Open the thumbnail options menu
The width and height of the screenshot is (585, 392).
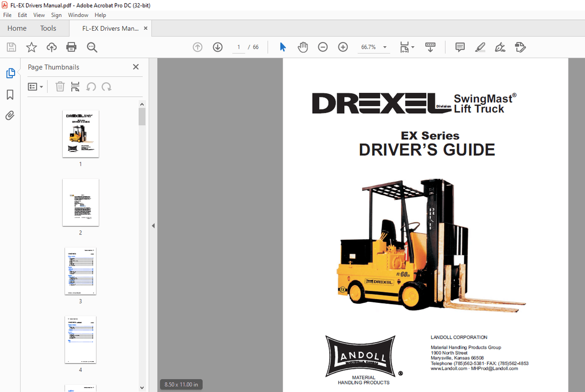tap(35, 86)
